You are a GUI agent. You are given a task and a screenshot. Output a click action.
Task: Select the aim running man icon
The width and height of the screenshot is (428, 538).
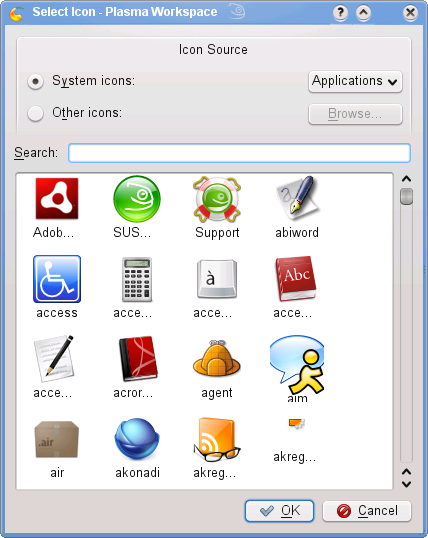point(297,364)
